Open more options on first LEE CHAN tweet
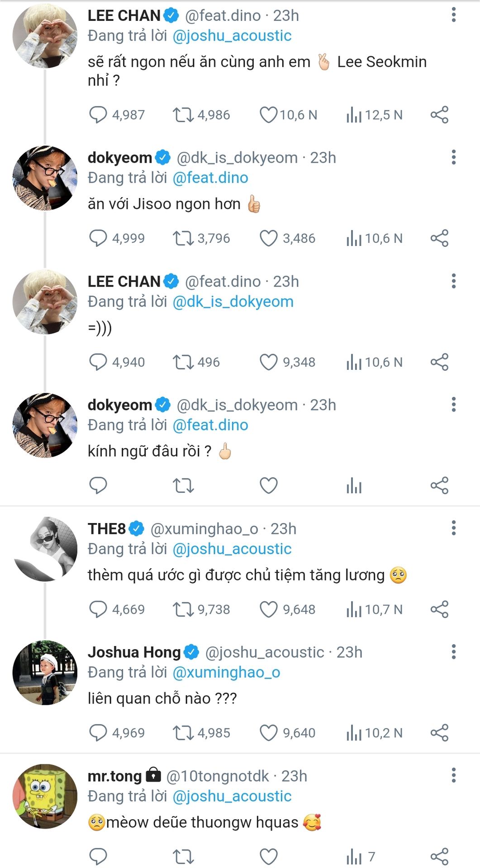This screenshot has width=480, height=868. [x=453, y=15]
